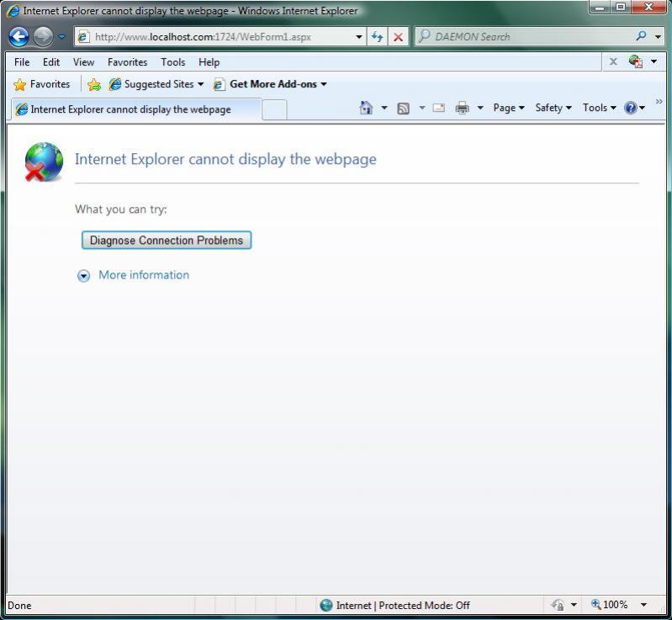Open the search provider dropdown arrow
Screen dimensions: 672x620
pos(658,37)
